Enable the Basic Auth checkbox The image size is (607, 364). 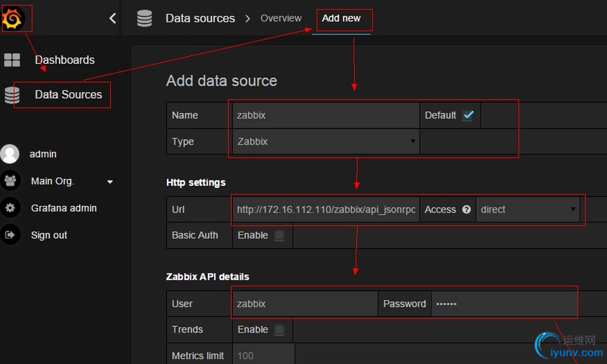[x=279, y=235]
